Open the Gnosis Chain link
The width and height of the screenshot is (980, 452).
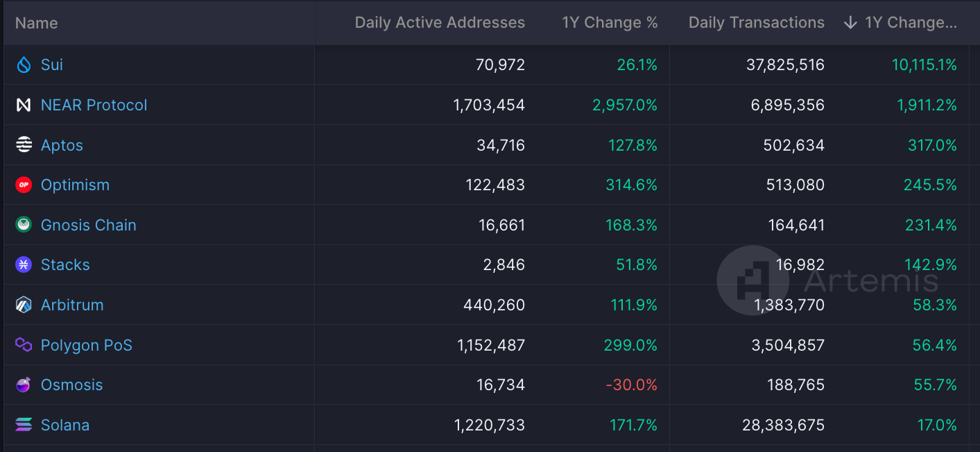click(89, 225)
